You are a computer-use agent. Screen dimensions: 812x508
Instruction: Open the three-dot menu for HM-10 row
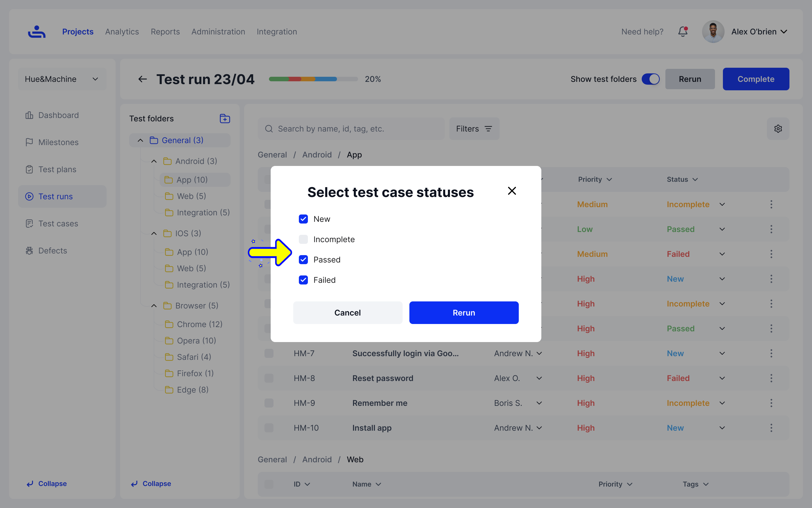coord(771,428)
